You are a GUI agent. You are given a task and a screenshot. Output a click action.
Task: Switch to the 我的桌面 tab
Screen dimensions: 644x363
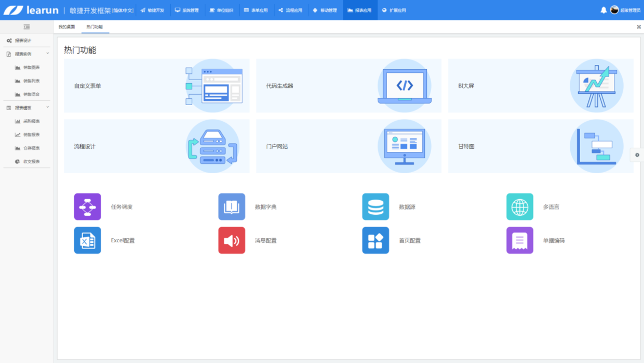pos(66,27)
